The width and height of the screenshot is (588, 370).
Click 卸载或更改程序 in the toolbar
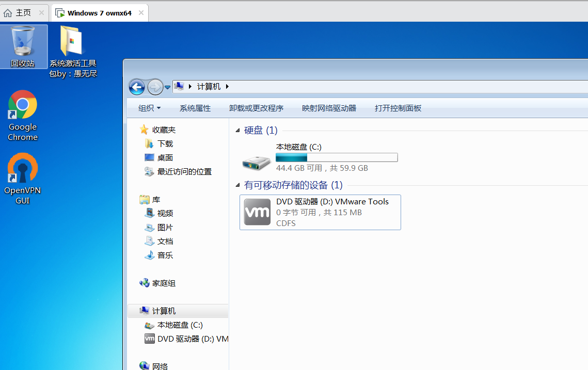[256, 108]
